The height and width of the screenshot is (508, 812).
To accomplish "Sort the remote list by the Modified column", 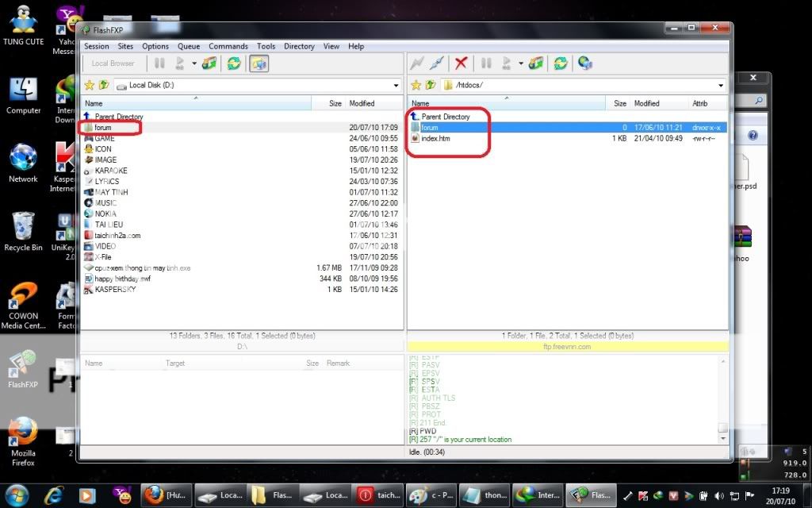I will click(x=646, y=103).
